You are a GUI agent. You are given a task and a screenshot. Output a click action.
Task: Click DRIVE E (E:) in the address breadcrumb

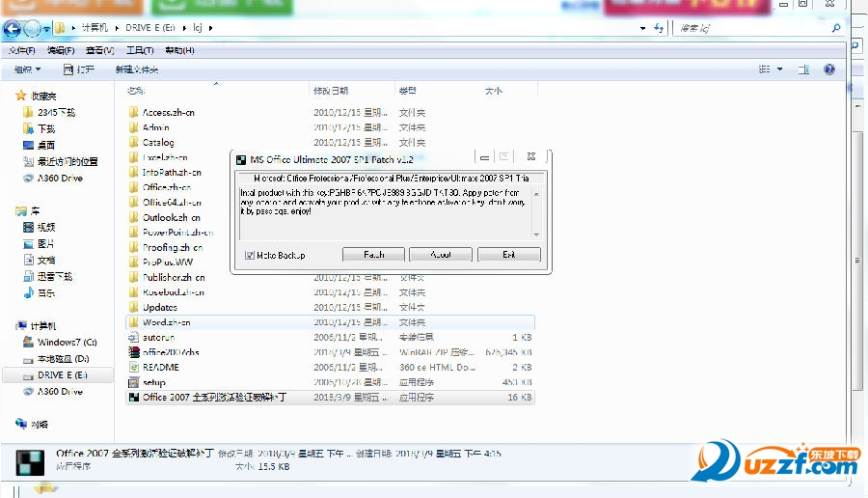click(150, 28)
